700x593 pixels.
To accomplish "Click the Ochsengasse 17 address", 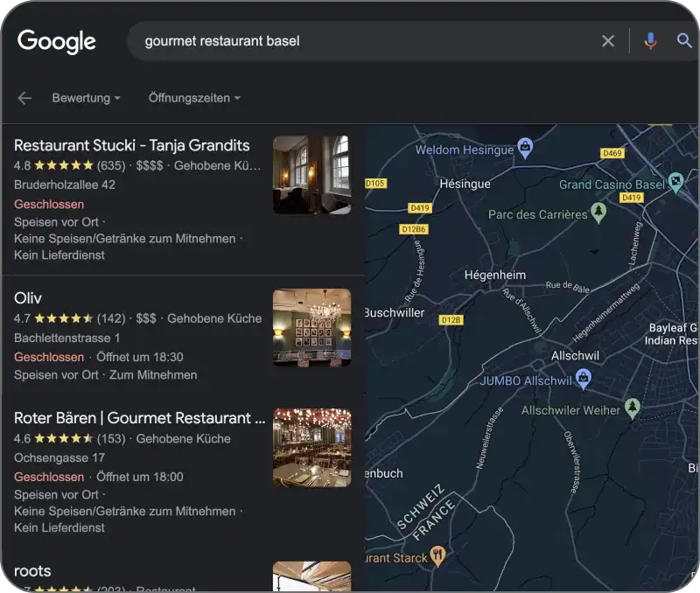I will 59,457.
